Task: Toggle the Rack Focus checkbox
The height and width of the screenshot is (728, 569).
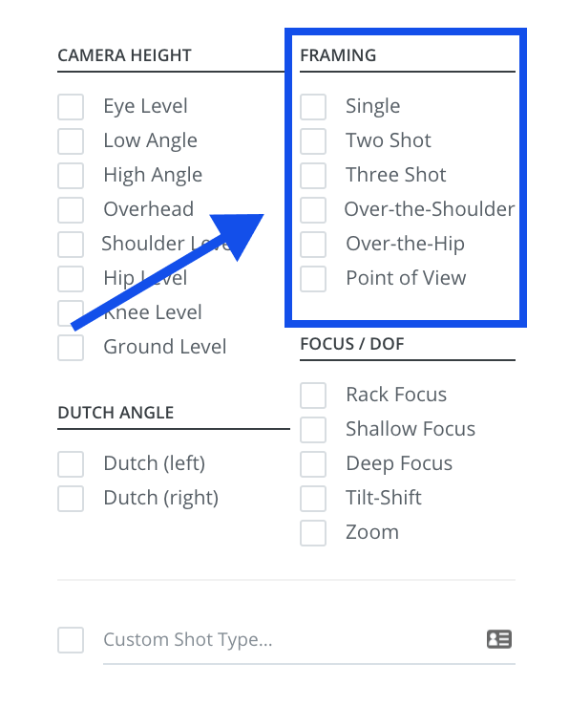Action: pyautogui.click(x=313, y=396)
